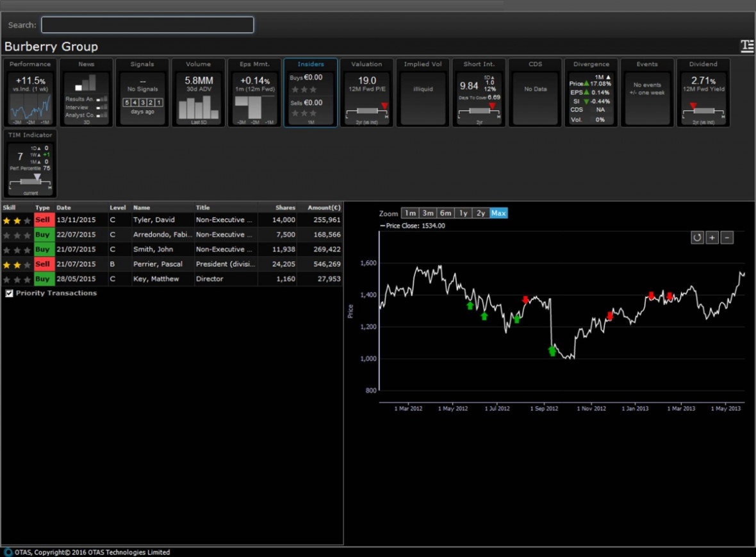Screen dimensions: 756x557
Task: Set chart zoom to 6m
Action: (x=446, y=213)
